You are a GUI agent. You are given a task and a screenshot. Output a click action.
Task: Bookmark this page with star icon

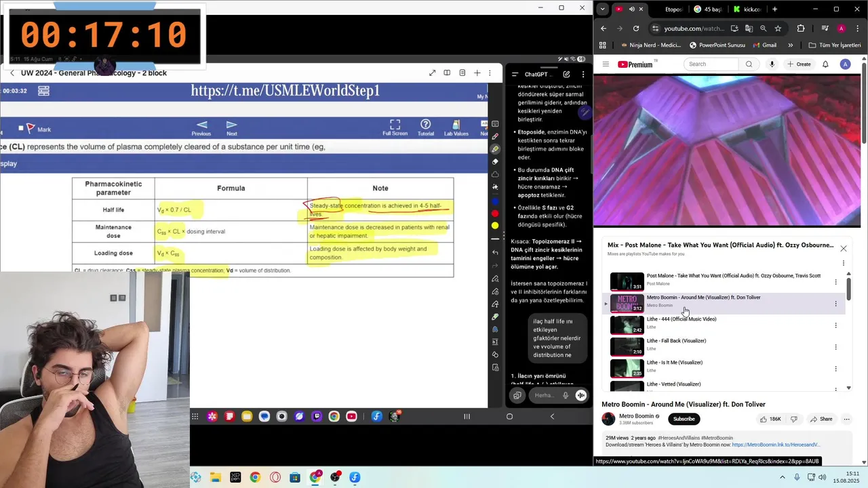(x=778, y=28)
